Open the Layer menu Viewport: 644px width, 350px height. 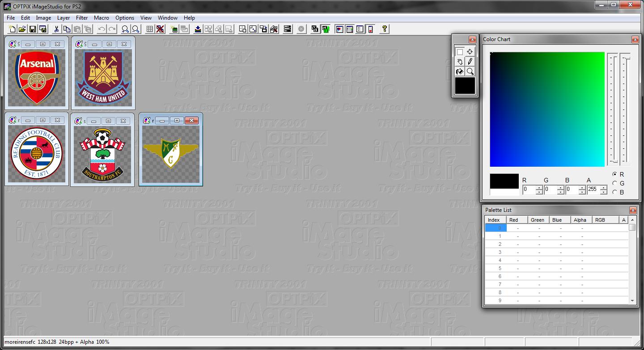coord(64,18)
